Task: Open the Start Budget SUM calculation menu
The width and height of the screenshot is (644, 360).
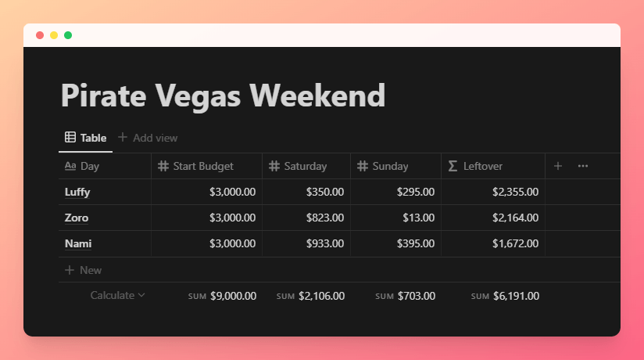Action: (x=222, y=296)
